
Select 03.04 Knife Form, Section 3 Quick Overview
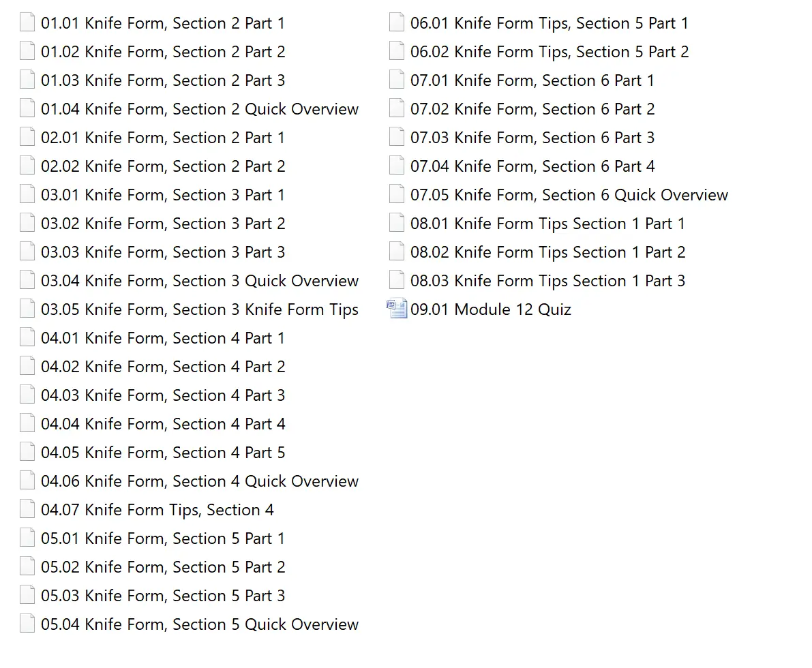(199, 281)
